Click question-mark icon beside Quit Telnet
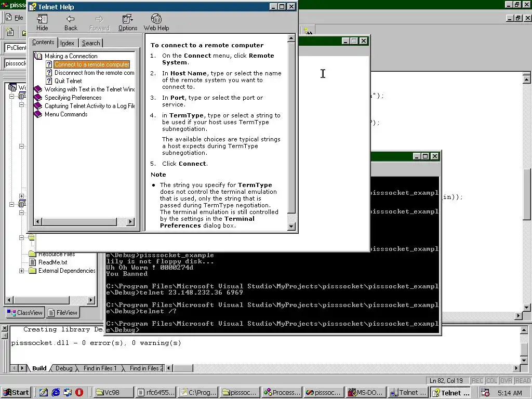Screen dimensions: 532x399 (x=49, y=81)
